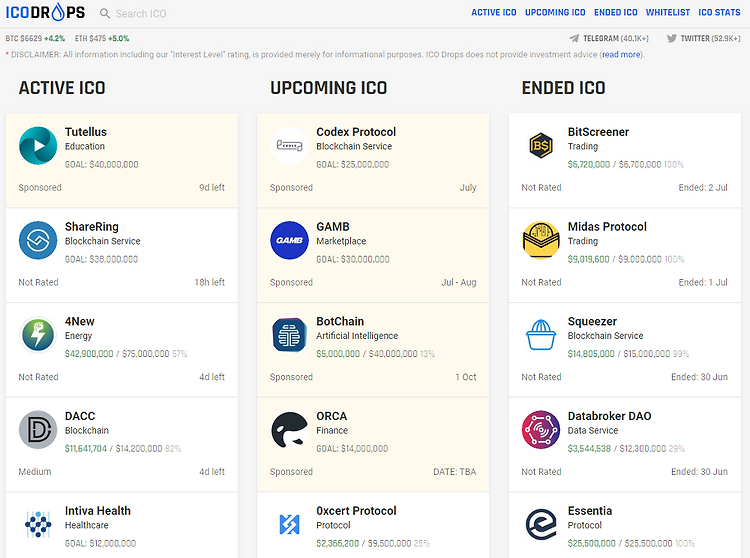Open the GAMB project title
This screenshot has height=558, width=750.
tap(333, 227)
